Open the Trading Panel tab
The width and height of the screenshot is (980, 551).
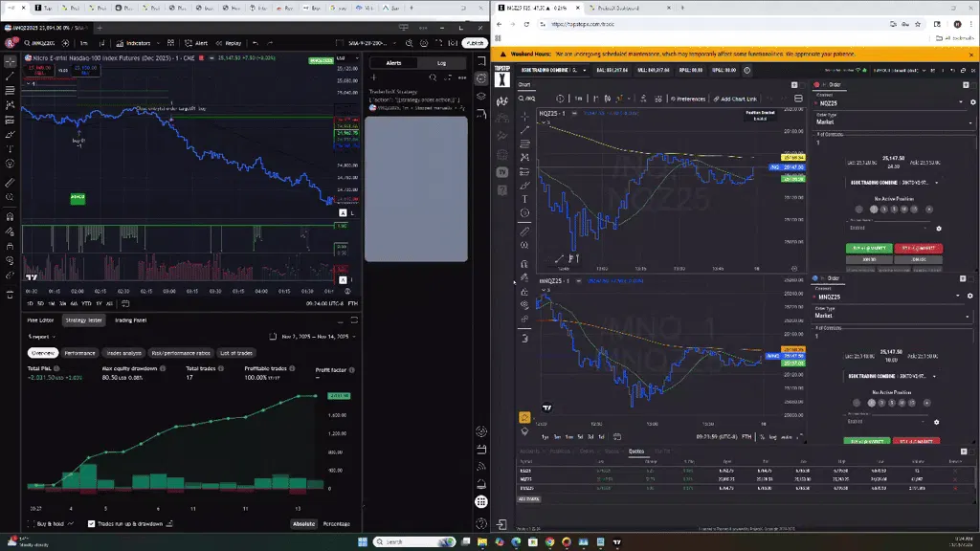[130, 320]
